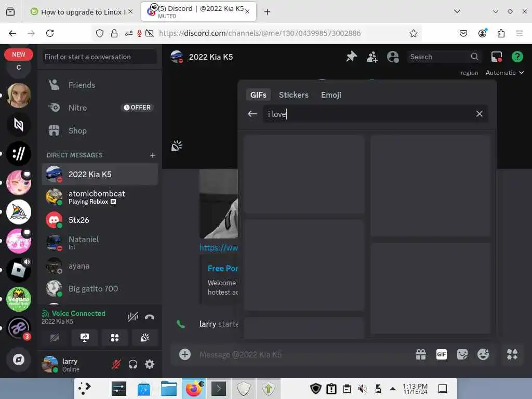Click the https link in chat
532x399 pixels.
coord(219,247)
